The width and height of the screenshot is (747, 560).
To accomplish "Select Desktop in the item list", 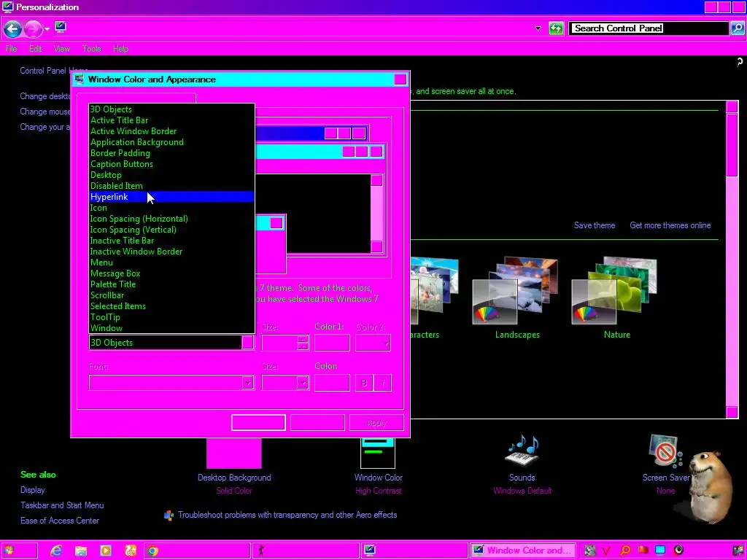I will point(171,175).
